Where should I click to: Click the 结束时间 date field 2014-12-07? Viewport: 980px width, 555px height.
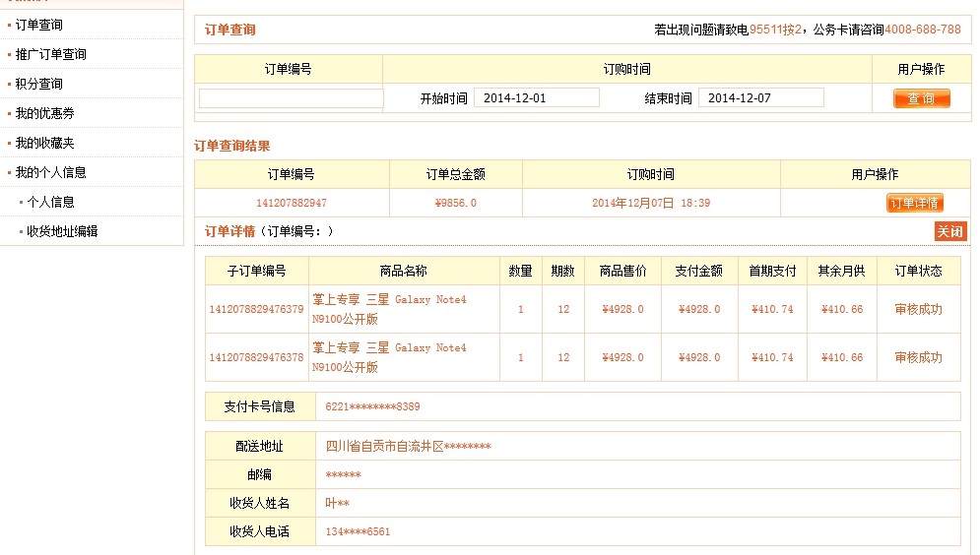click(x=760, y=98)
